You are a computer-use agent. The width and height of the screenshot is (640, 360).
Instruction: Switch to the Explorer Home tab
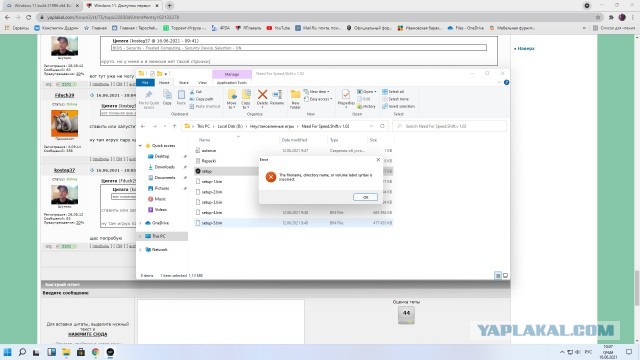[x=164, y=82]
